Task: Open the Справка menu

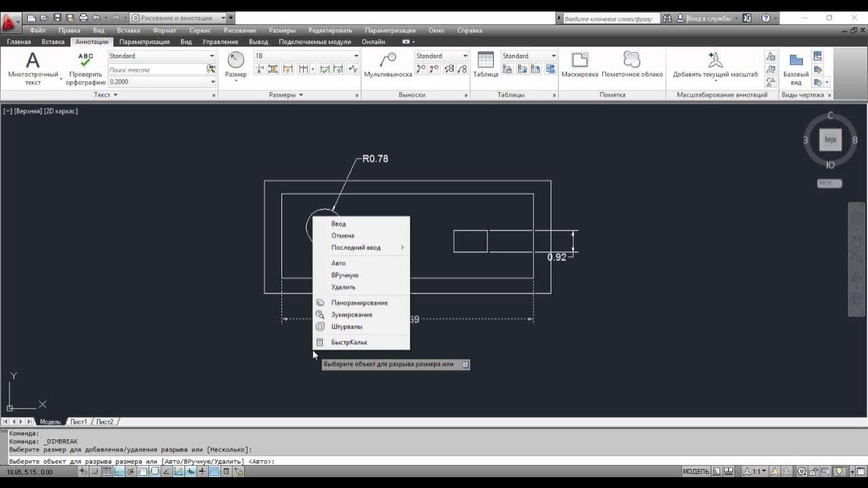Action: click(x=469, y=30)
